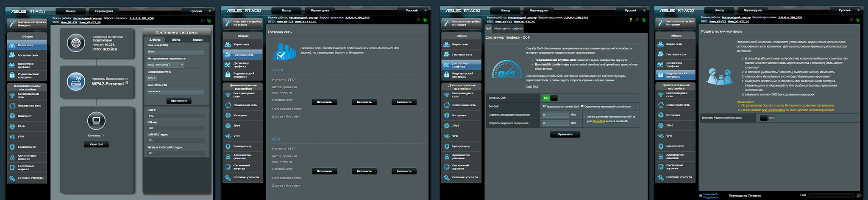
Task: Click Выход button in the network map window
Action: click(x=71, y=11)
